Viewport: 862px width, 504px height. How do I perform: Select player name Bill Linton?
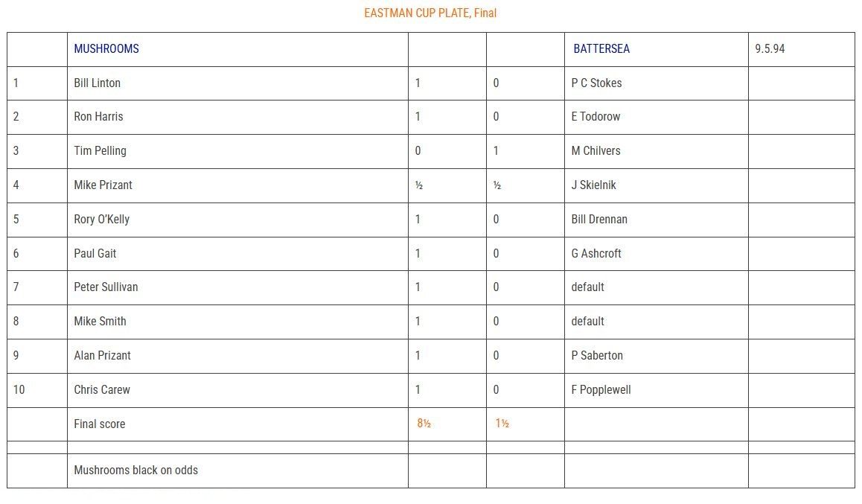click(98, 83)
